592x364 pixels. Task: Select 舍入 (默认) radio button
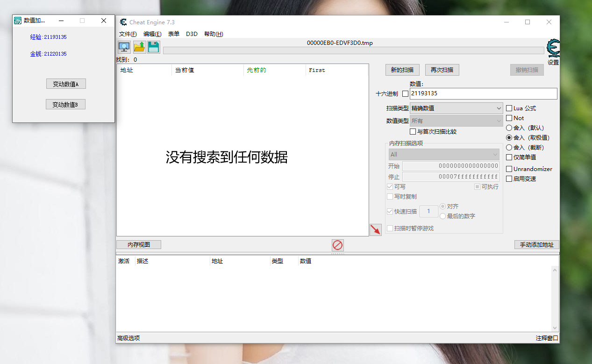pyautogui.click(x=509, y=128)
